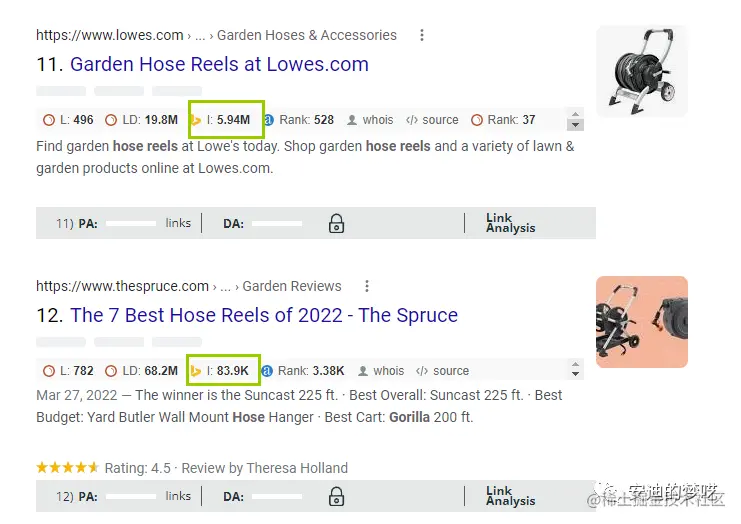The image size is (741, 524).
Task: Open the Garden Hose Reels at Lowes.com result
Action: (219, 64)
